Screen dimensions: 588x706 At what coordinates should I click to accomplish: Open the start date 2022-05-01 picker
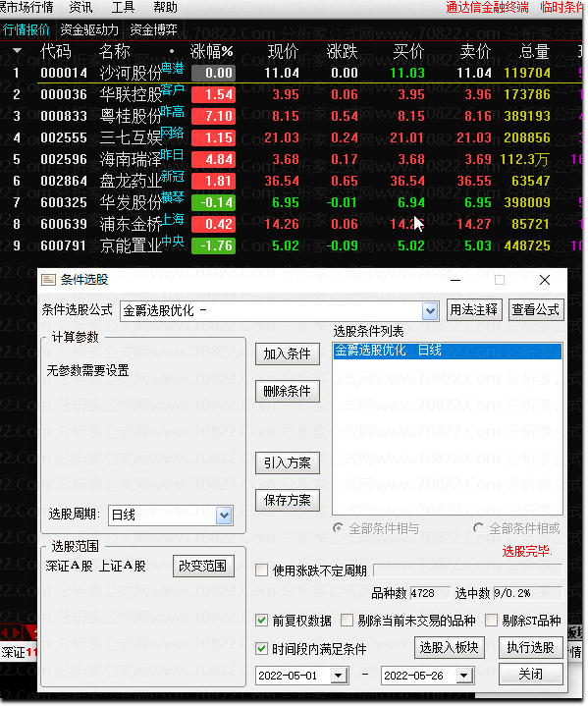pyautogui.click(x=338, y=676)
